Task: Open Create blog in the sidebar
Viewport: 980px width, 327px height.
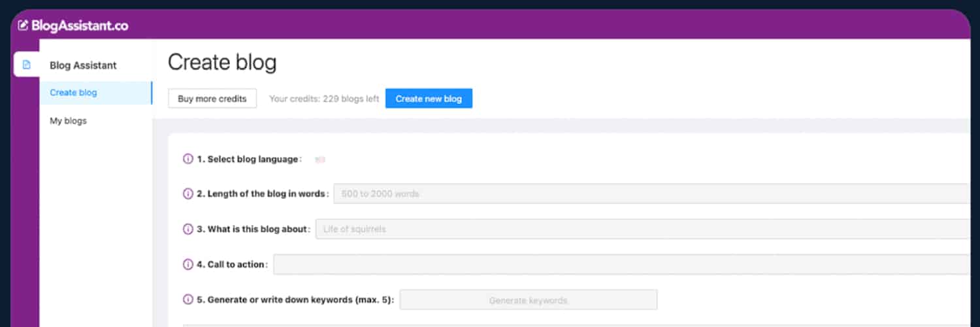Action: coord(73,93)
